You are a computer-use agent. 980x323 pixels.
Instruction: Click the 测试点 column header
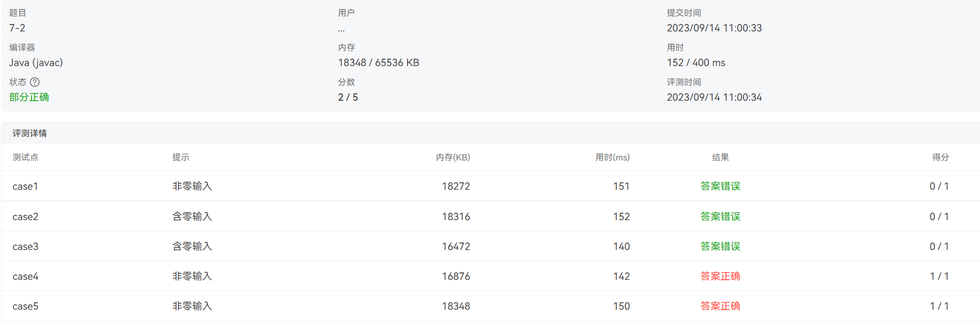(25, 157)
